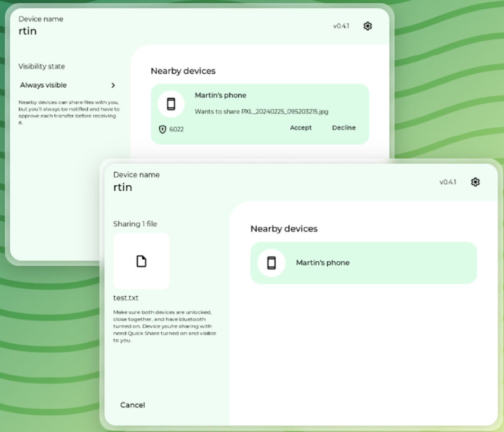The width and height of the screenshot is (504, 432).
Task: Click the test.txt file name label
Action: [x=126, y=298]
